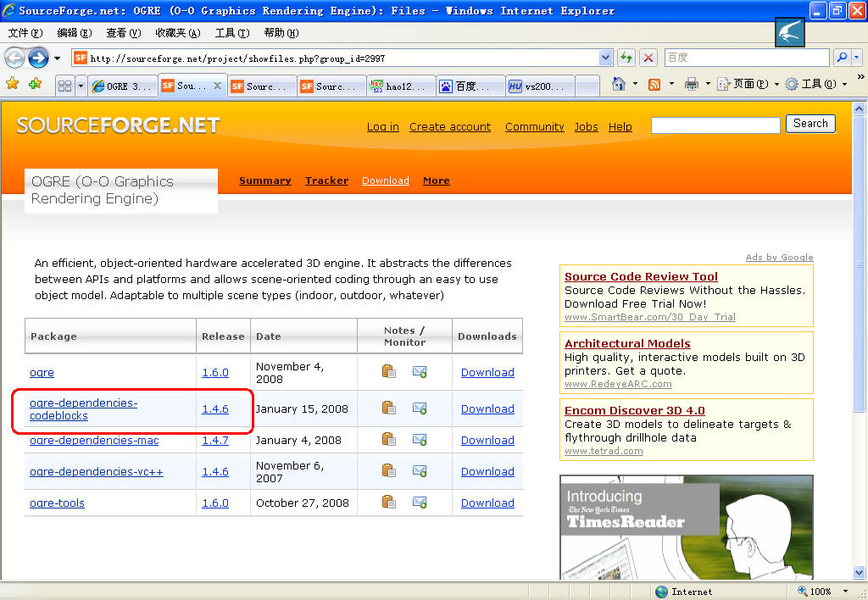Click the Print icon in command bar

point(692,84)
